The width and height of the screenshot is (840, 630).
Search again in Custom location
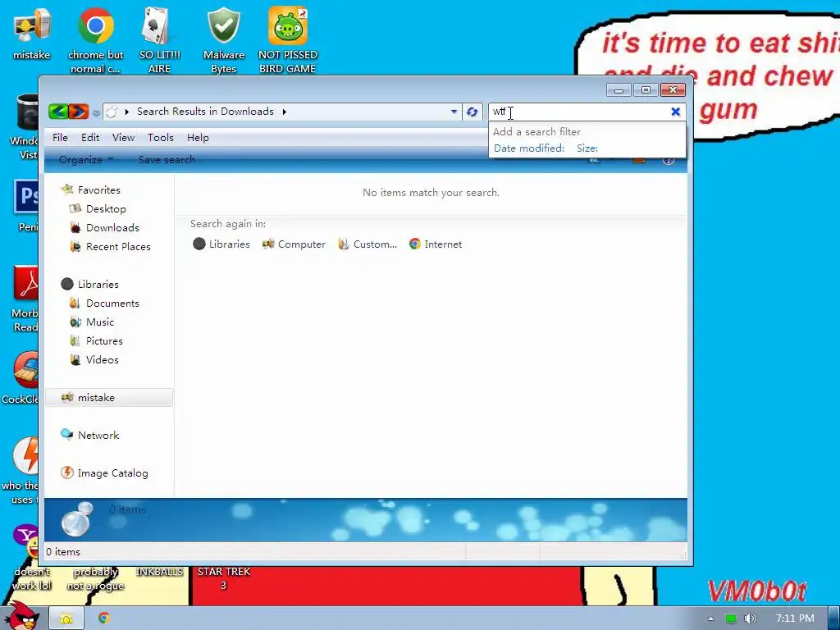367,244
